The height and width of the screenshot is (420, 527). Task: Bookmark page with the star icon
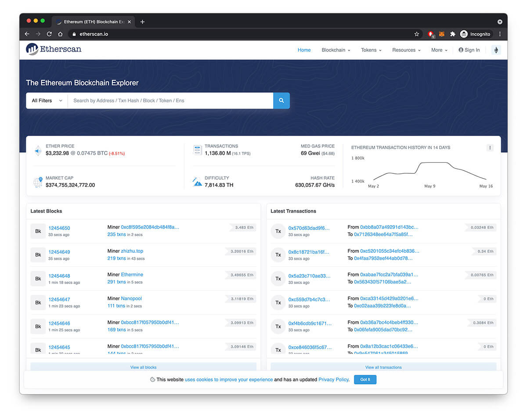416,34
